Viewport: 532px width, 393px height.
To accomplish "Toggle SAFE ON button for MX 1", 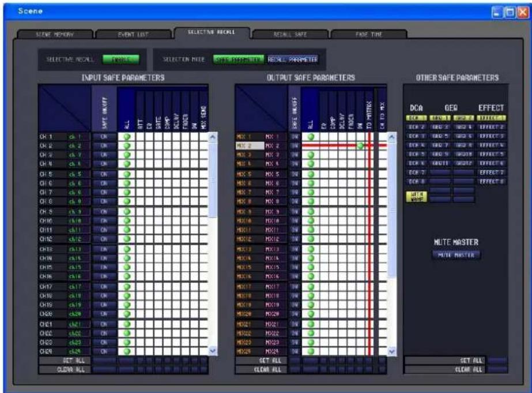I will click(295, 137).
